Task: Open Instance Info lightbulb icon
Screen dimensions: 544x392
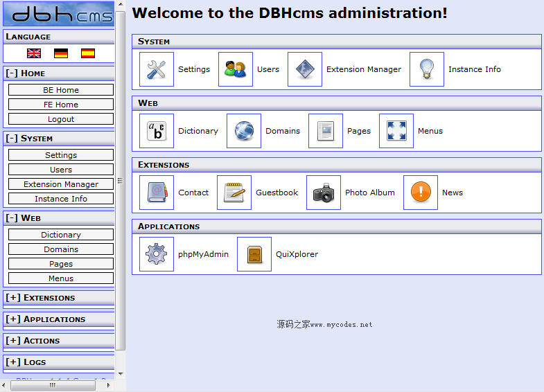Action: tap(427, 69)
